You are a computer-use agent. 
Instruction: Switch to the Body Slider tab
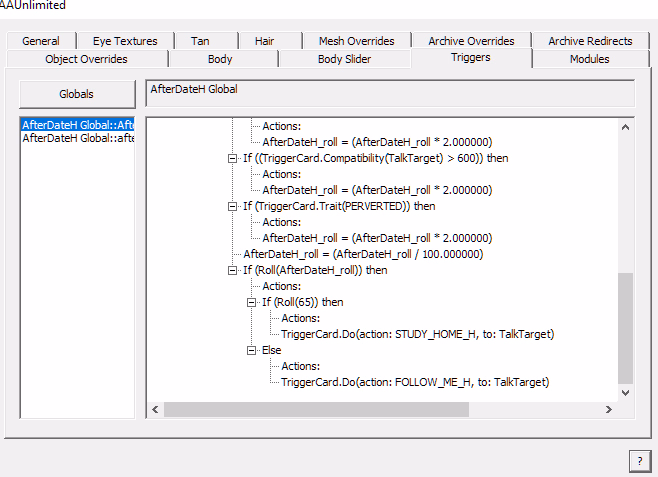pos(344,59)
